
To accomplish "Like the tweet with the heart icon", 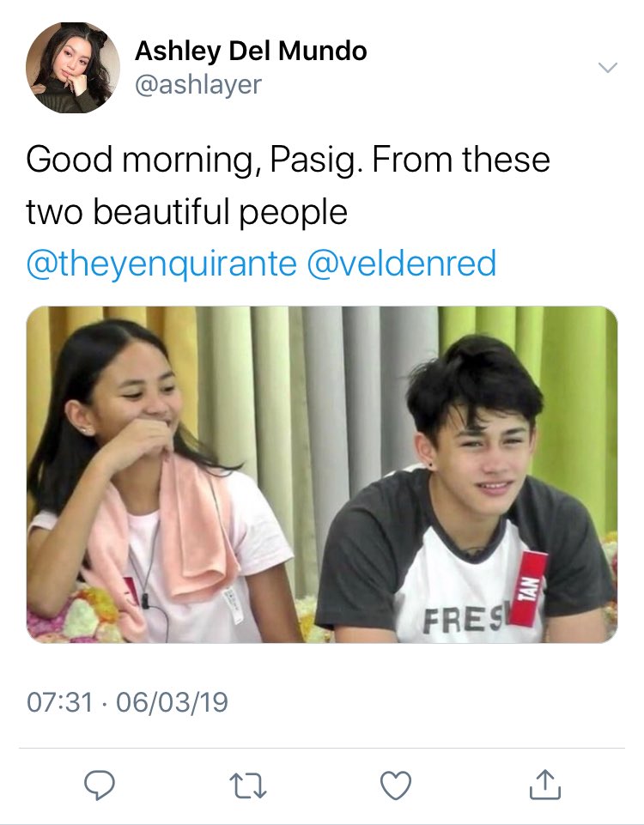I will [x=396, y=786].
